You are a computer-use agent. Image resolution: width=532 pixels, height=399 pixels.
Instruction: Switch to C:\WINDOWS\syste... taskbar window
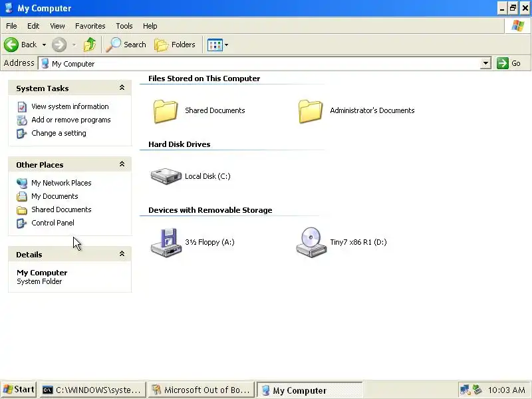point(92,390)
